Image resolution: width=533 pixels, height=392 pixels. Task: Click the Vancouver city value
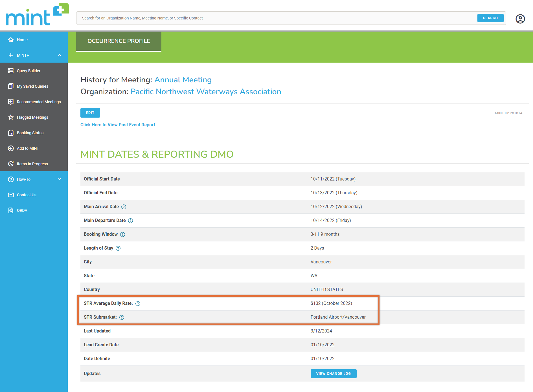(321, 262)
